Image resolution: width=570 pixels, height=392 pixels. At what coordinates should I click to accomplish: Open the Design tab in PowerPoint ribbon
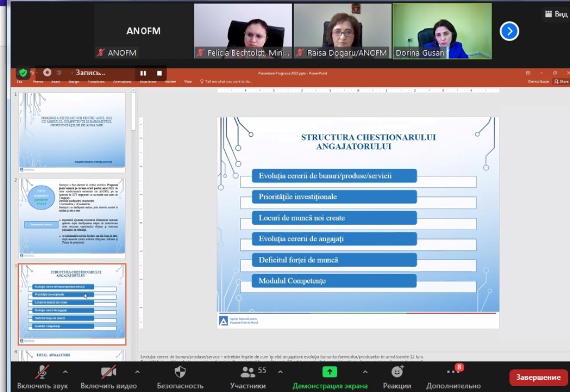point(73,82)
